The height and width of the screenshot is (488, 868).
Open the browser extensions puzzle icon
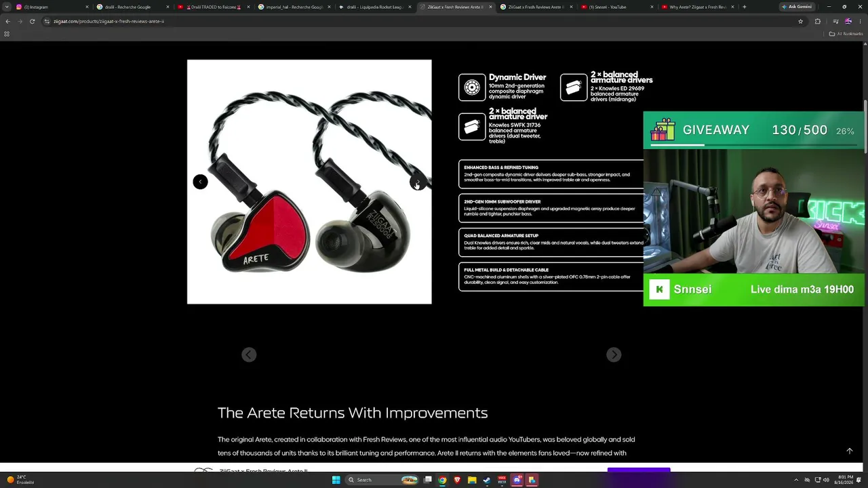point(817,21)
